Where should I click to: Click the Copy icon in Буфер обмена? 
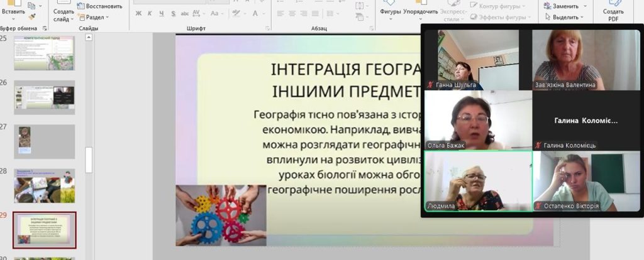click(x=32, y=5)
